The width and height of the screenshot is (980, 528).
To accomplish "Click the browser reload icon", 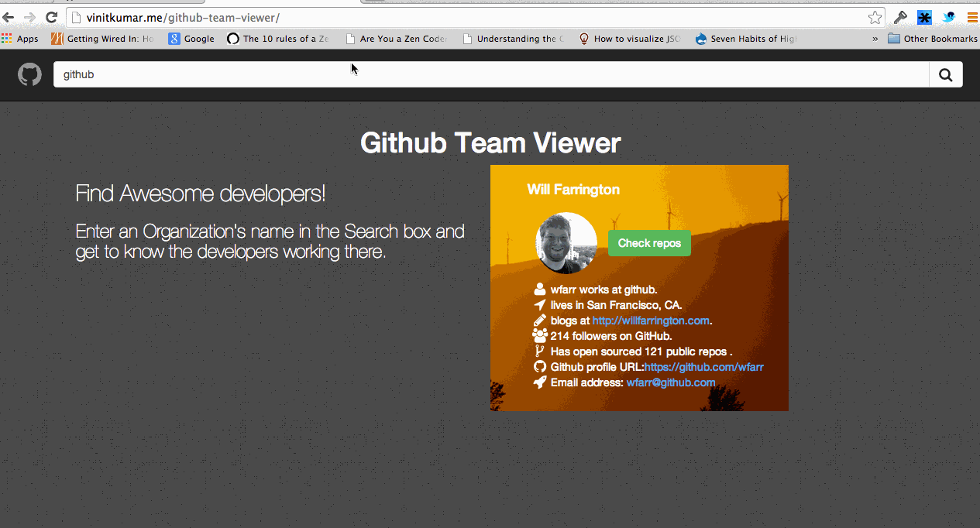I will coord(51,17).
